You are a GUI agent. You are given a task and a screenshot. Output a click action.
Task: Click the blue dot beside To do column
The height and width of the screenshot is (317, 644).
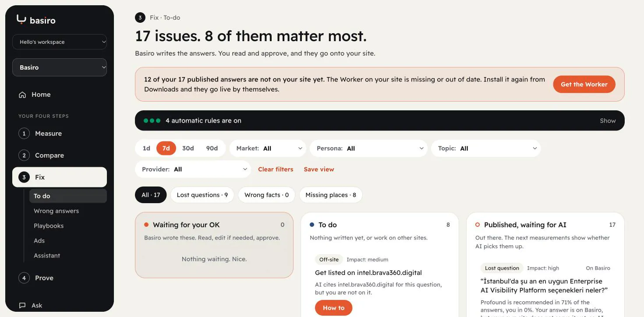coord(312,225)
